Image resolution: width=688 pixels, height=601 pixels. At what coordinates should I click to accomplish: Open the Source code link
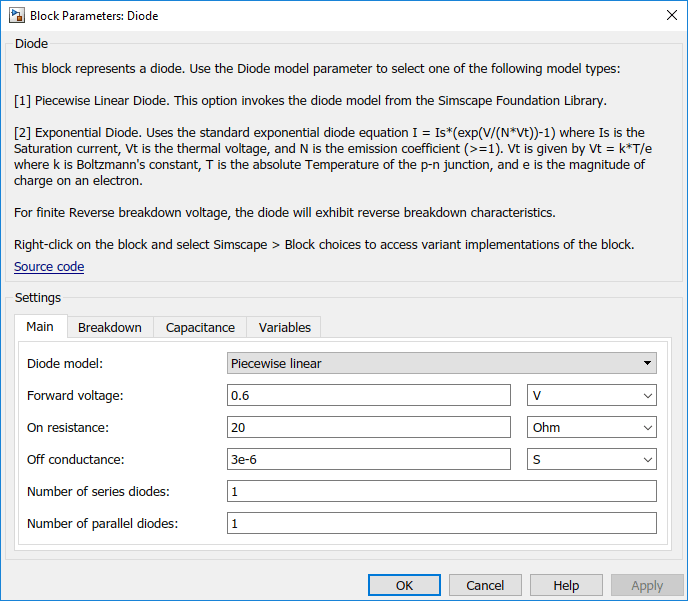pyautogui.click(x=49, y=267)
